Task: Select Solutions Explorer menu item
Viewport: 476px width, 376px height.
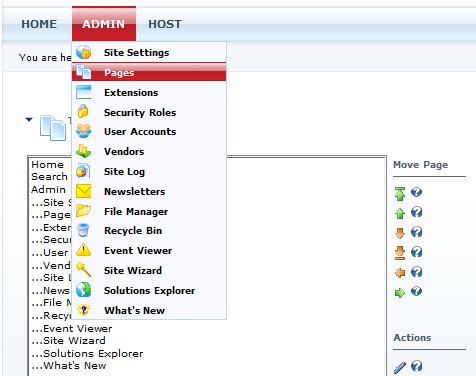Action: pos(149,290)
